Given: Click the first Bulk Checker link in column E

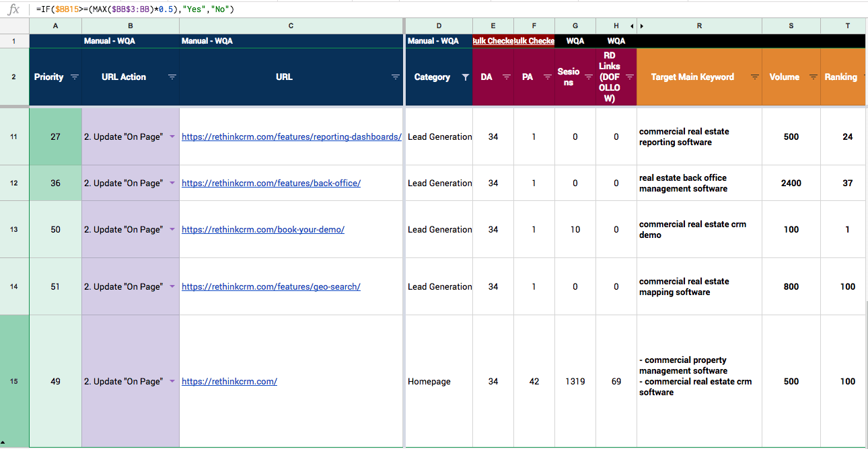Looking at the screenshot, I should [493, 41].
